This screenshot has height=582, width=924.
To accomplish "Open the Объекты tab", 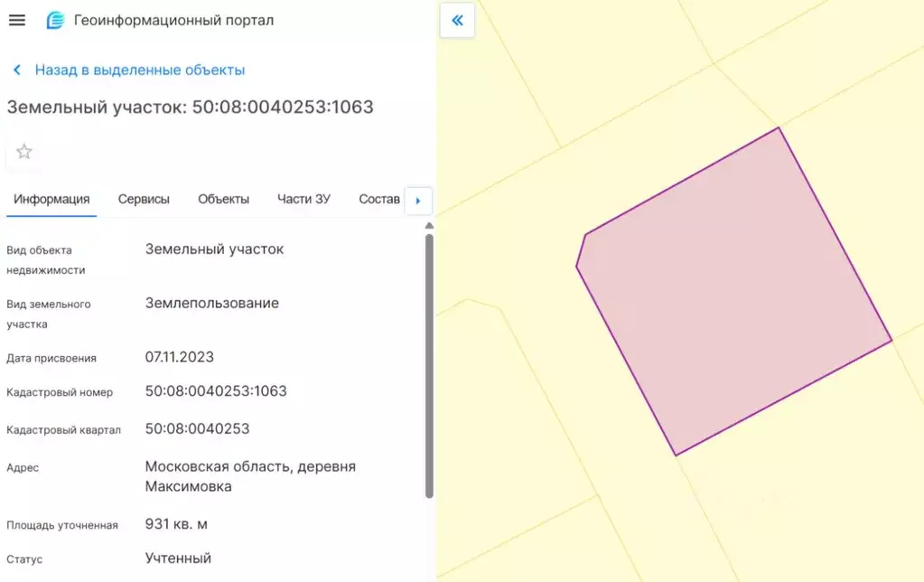I will (x=222, y=199).
